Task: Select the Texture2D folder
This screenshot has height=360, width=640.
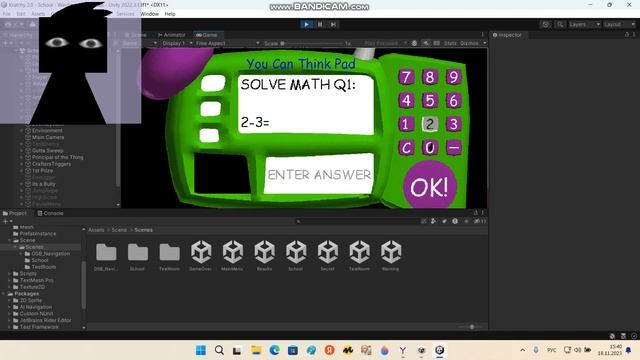Action: (32, 287)
